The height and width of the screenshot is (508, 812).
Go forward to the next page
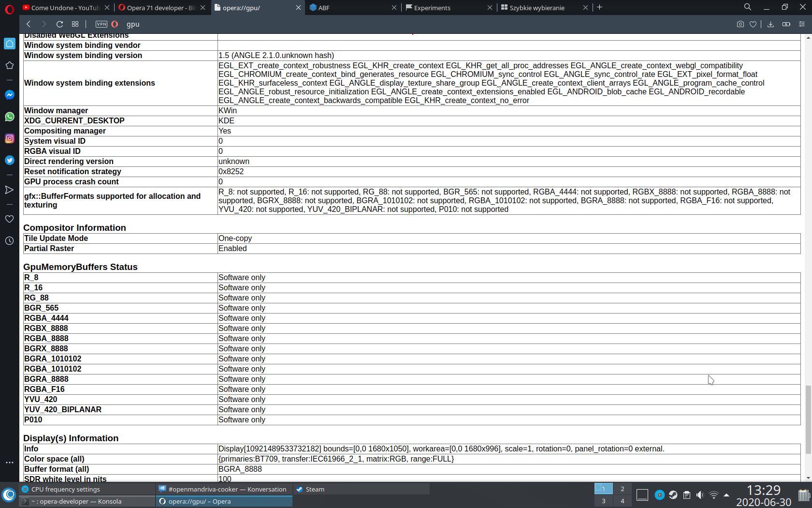click(44, 24)
